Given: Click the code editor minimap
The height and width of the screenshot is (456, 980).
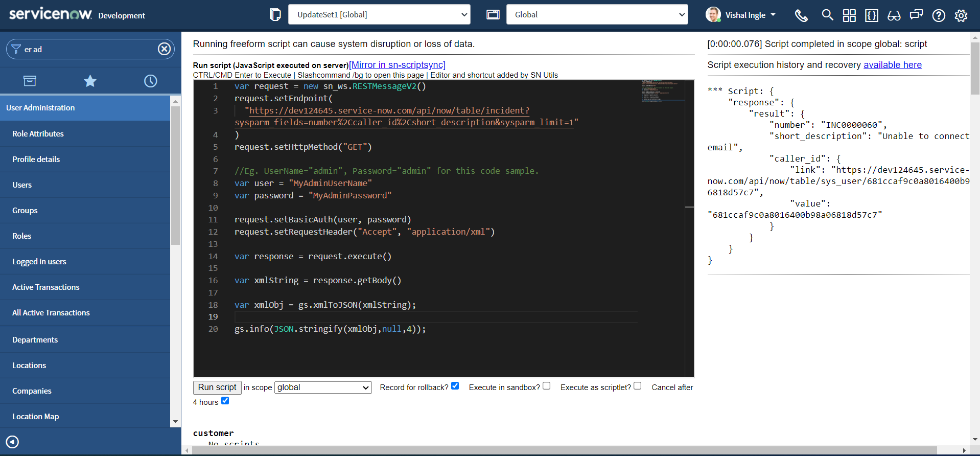Looking at the screenshot, I should click(x=663, y=91).
